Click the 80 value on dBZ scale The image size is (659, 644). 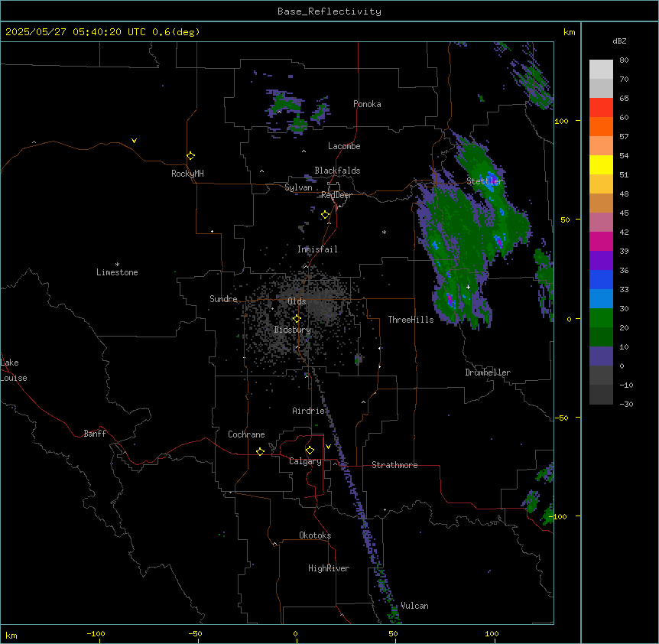click(x=624, y=60)
